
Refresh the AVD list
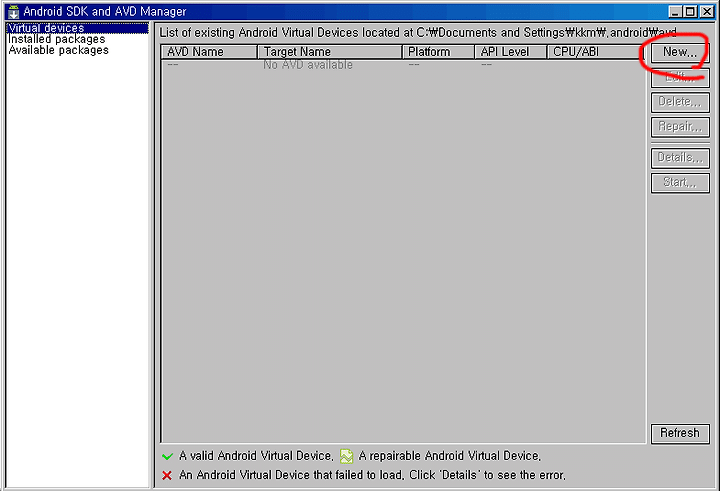pyautogui.click(x=680, y=433)
